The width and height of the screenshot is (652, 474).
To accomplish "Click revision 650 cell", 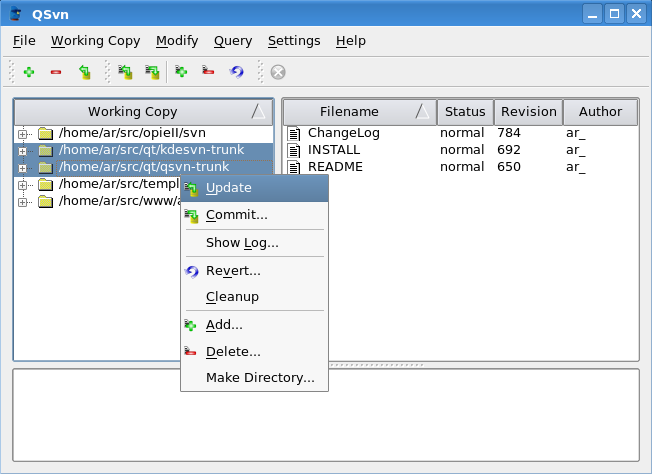I will (x=509, y=167).
